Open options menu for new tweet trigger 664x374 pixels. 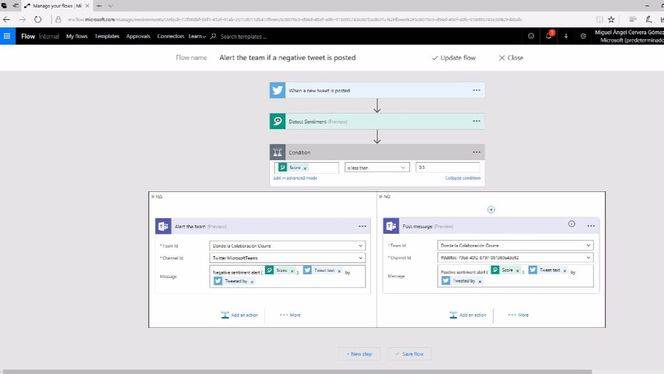tap(476, 90)
